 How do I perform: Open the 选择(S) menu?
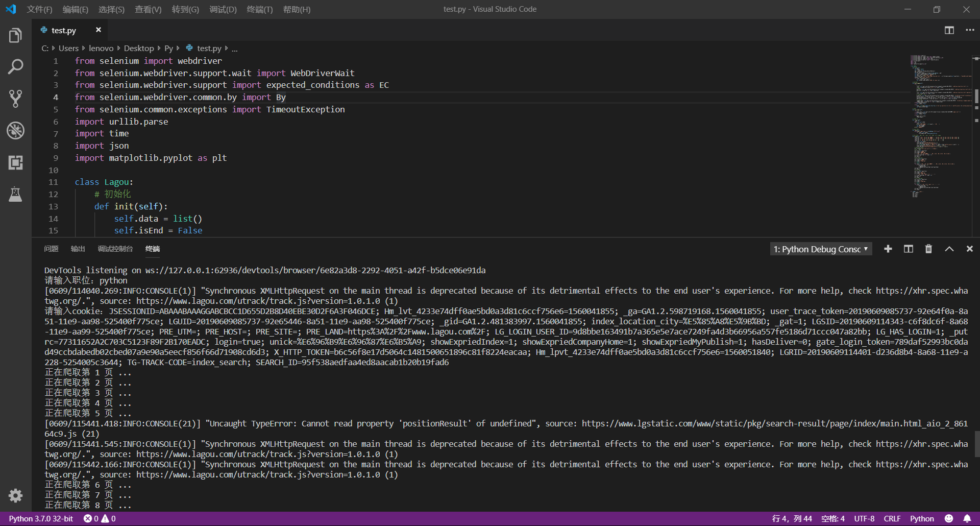111,9
